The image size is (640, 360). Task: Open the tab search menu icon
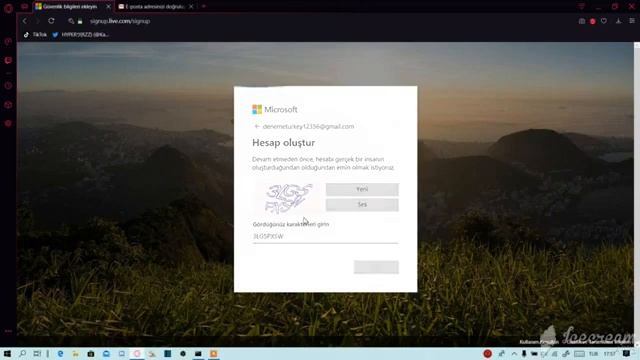(x=581, y=7)
